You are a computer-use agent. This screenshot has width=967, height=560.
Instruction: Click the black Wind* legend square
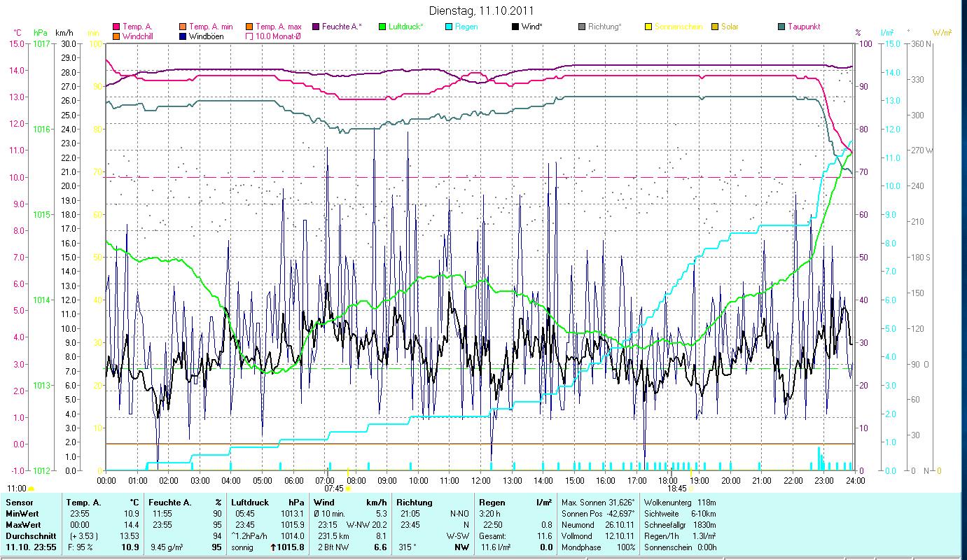click(515, 27)
